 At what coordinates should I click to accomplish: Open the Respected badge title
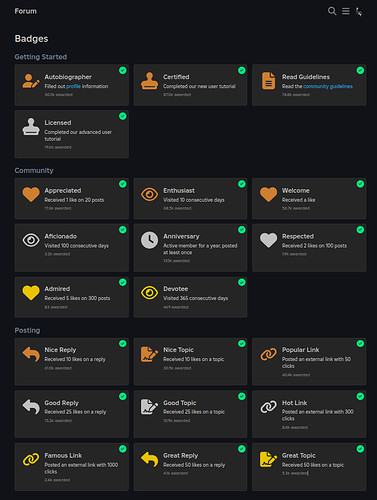298,236
